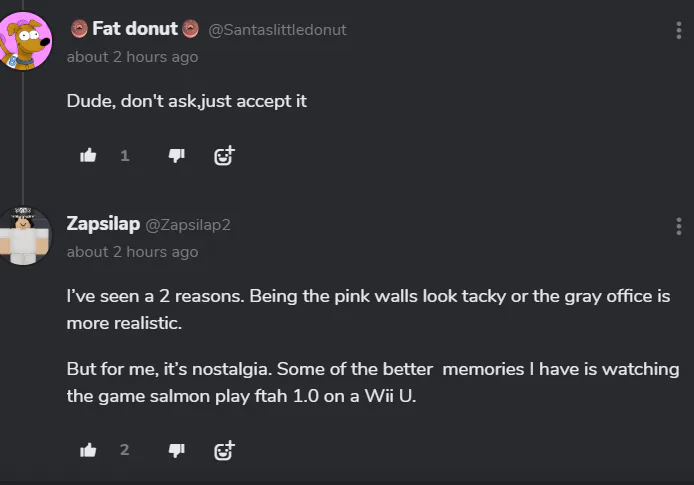
Task: Click like count on Fat donut's comment
Action: (x=125, y=155)
